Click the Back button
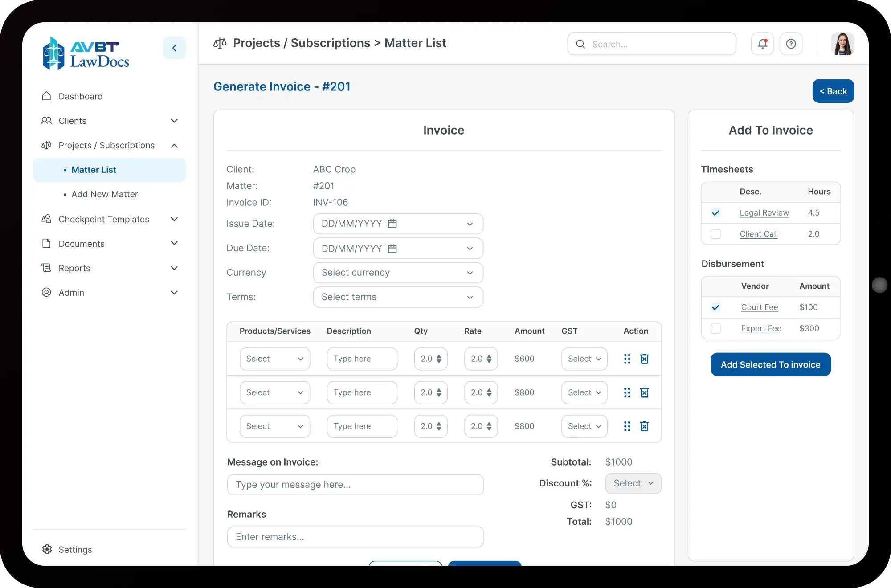Viewport: 891px width, 588px height. 833,91
